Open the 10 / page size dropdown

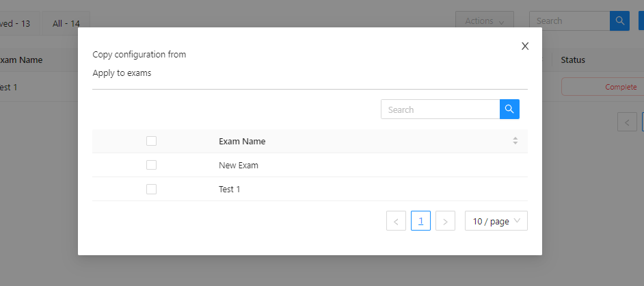496,221
